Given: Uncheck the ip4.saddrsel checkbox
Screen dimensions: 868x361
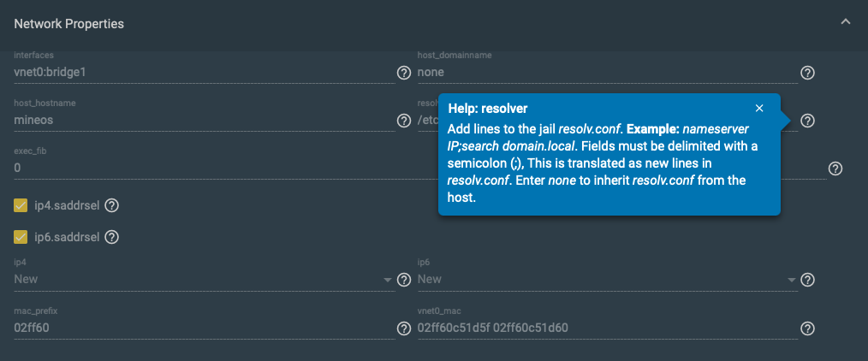Looking at the screenshot, I should (x=21, y=205).
